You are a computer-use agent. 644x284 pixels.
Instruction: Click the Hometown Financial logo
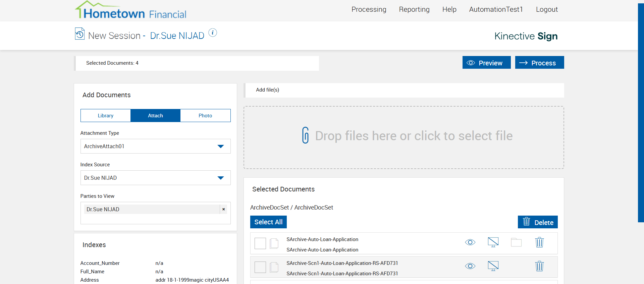(130, 10)
